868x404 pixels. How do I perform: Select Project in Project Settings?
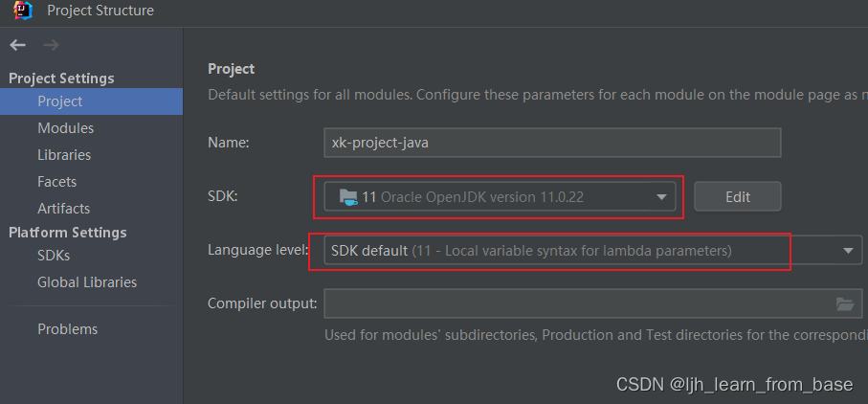pyautogui.click(x=60, y=101)
